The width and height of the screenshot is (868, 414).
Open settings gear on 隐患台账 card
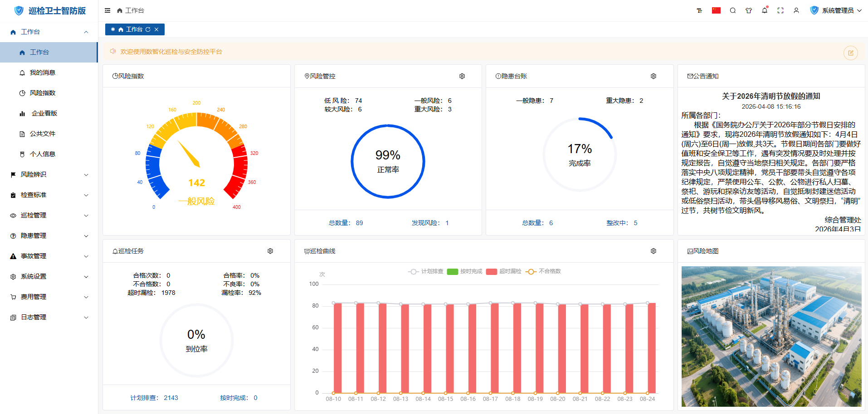point(653,76)
